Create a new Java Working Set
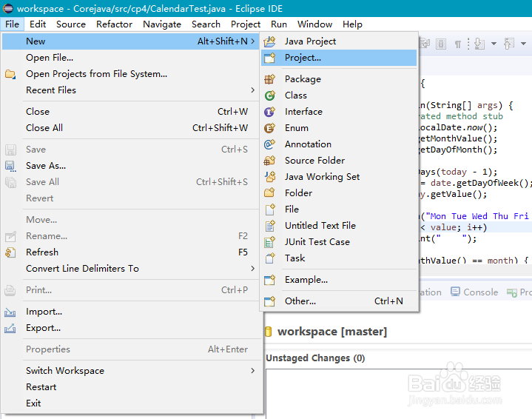The width and height of the screenshot is (532, 419). (x=339, y=177)
